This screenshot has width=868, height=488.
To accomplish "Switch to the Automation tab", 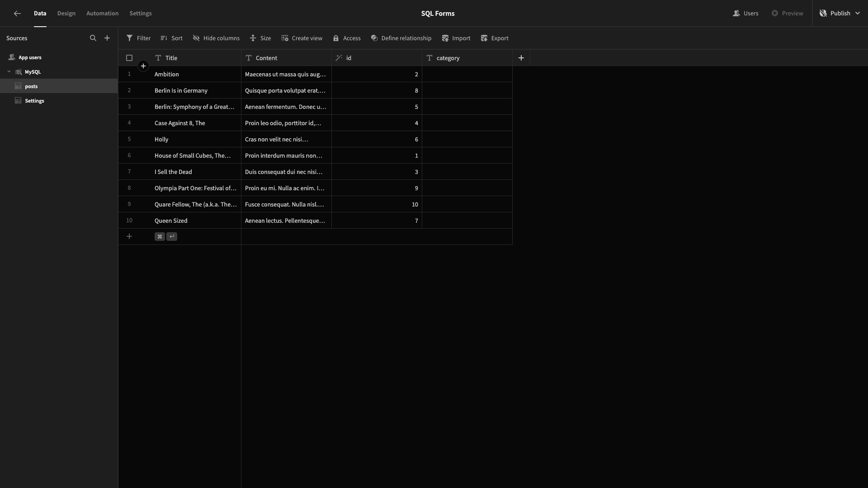I will point(103,14).
